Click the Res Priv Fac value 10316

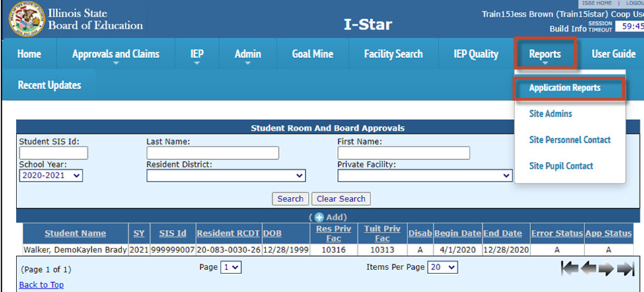click(334, 250)
